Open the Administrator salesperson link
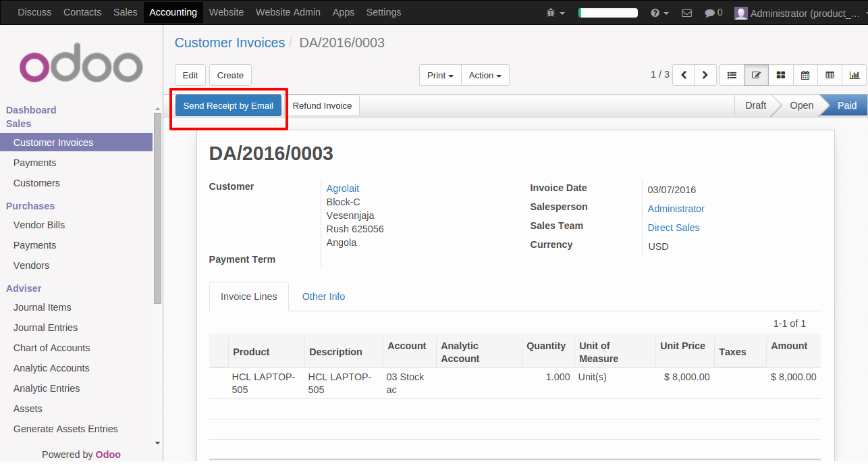The height and width of the screenshot is (464, 868). tap(676, 209)
